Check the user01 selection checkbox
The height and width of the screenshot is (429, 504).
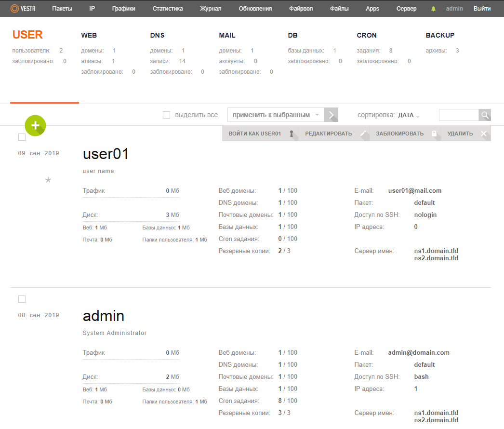[x=22, y=137]
